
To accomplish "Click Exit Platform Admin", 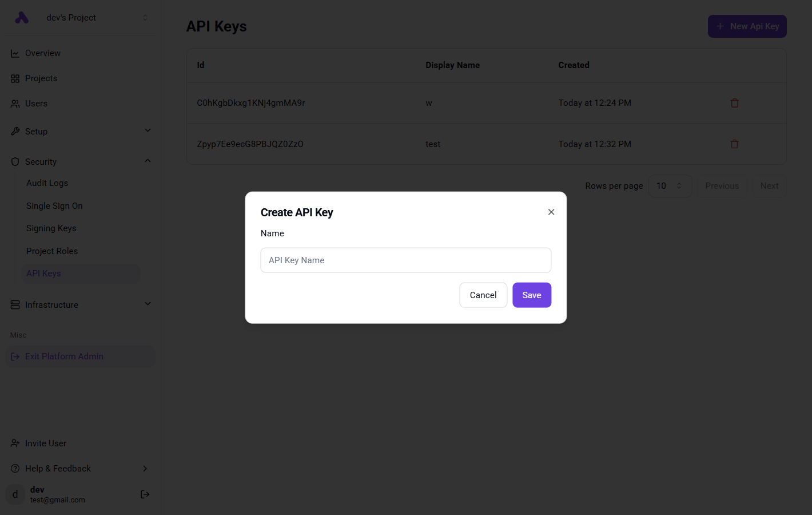I will click(64, 356).
